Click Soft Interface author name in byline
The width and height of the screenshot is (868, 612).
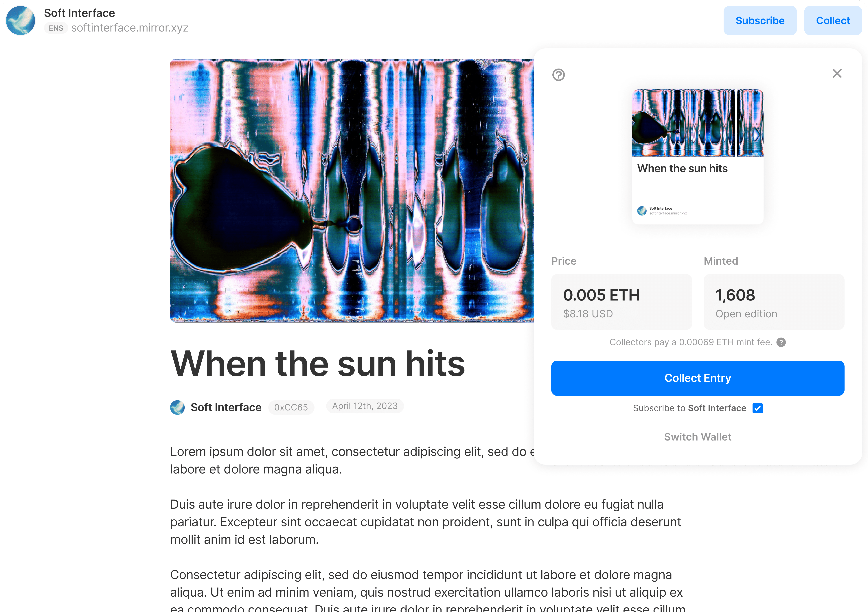tap(226, 407)
